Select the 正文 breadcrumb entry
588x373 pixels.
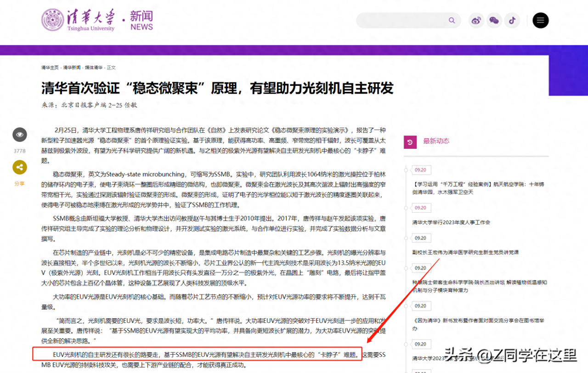tap(112, 67)
